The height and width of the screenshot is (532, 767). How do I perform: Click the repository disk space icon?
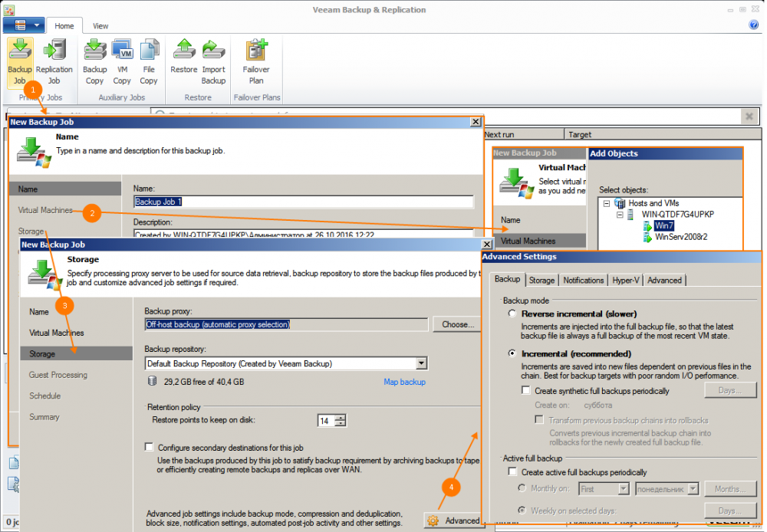[152, 381]
